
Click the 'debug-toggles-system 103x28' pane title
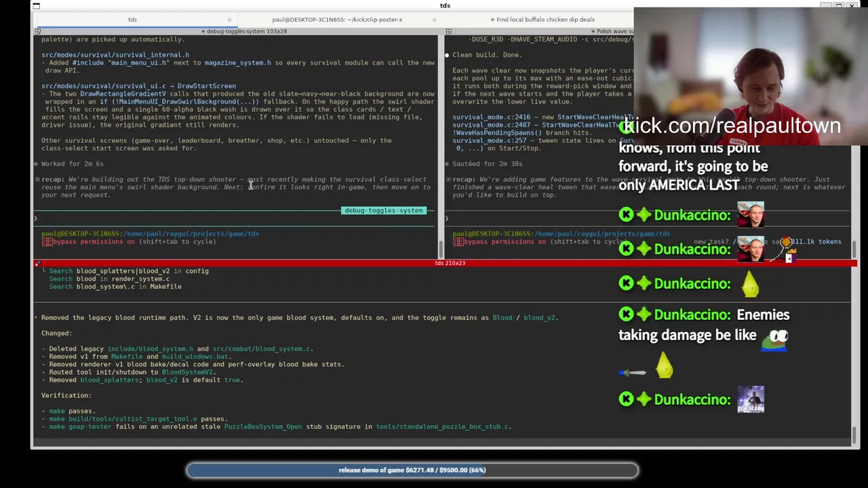244,31
